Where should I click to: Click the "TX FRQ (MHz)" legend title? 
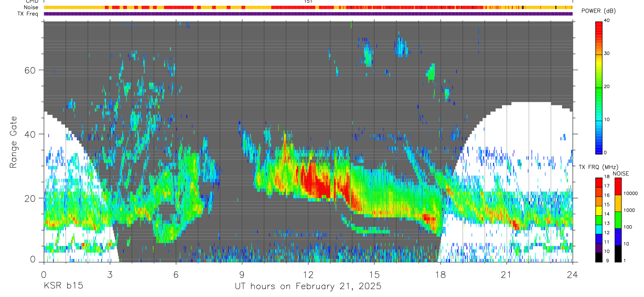599,167
